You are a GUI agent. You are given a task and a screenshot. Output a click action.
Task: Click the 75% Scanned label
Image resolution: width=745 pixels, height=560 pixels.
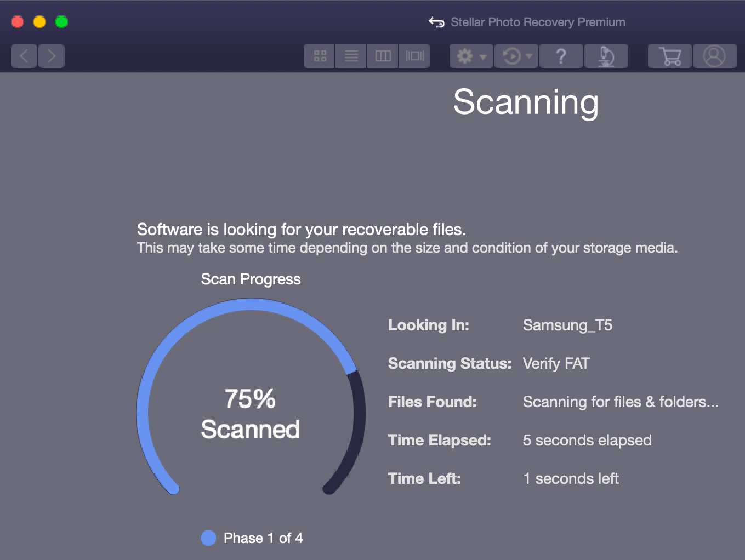250,414
